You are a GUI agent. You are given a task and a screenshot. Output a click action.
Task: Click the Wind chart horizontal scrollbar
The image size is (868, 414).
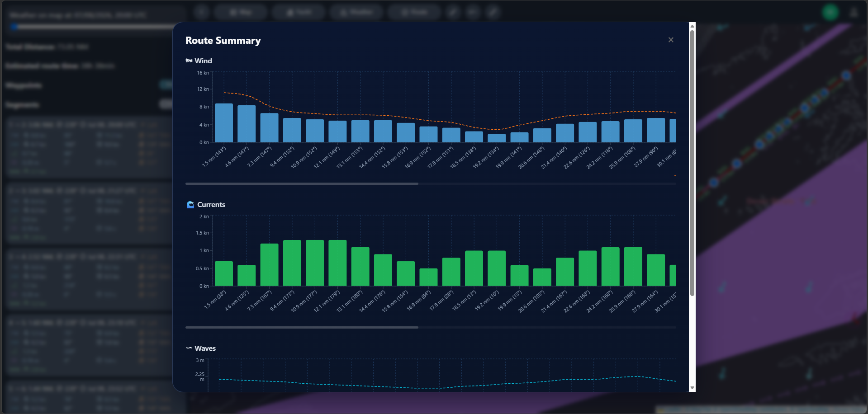coord(302,184)
